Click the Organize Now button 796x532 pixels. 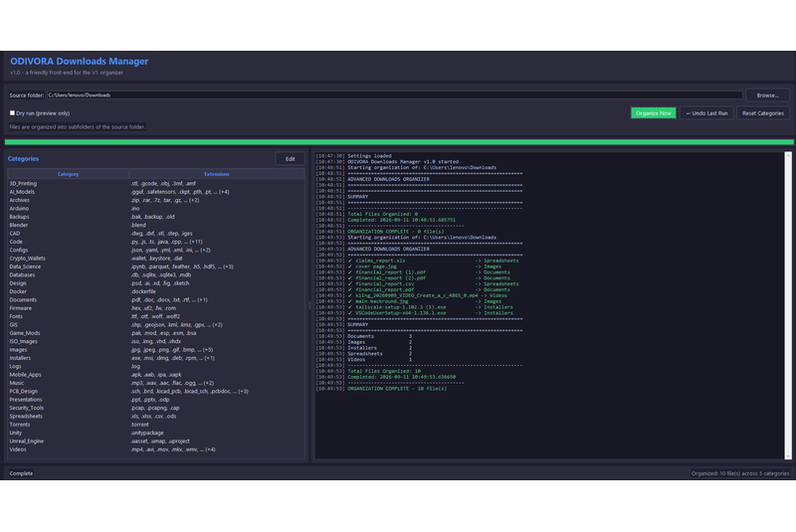click(x=653, y=113)
